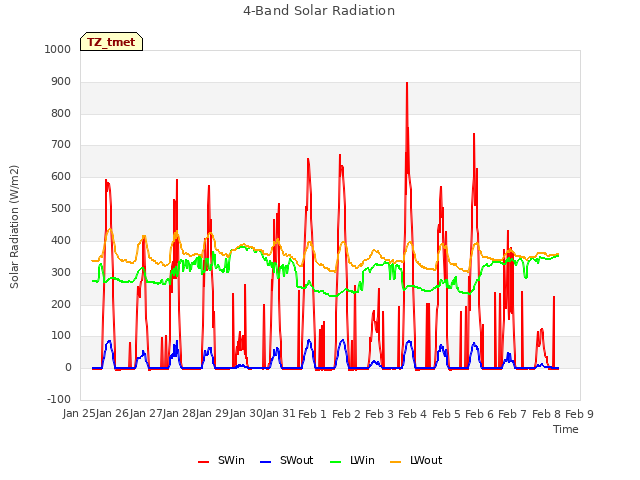
Task: Click the blue SWout legend color marker
Action: (265, 462)
